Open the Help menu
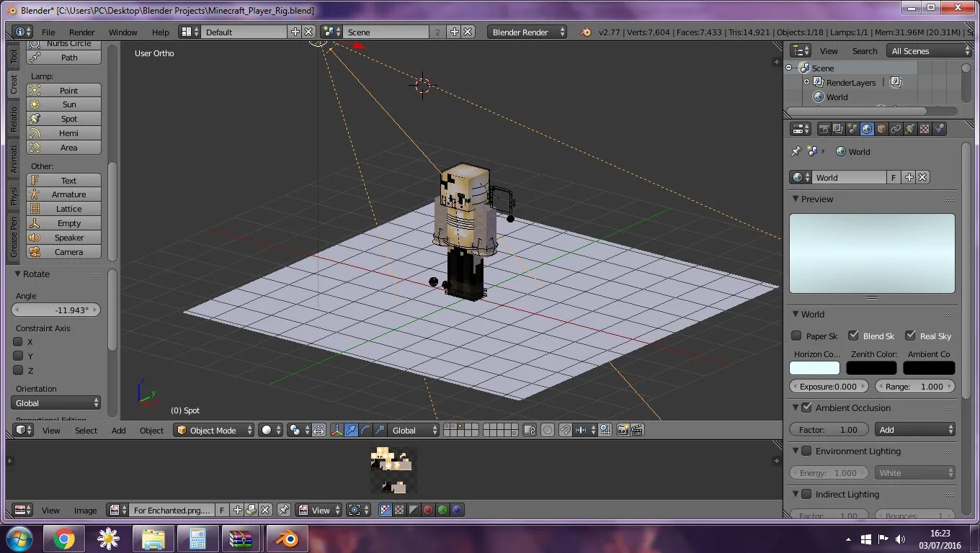The height and width of the screenshot is (553, 980). click(x=161, y=32)
